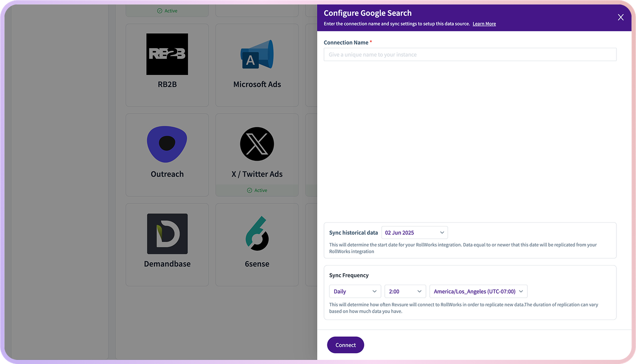Click the Sync historical data label
Viewport: 636px width, 364px height.
click(x=353, y=233)
